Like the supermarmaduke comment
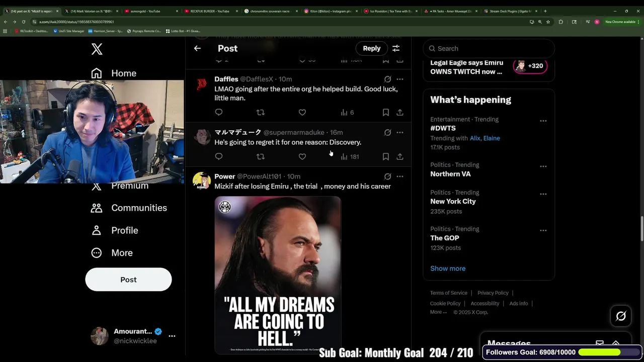This screenshot has width=644, height=362. pos(302,156)
